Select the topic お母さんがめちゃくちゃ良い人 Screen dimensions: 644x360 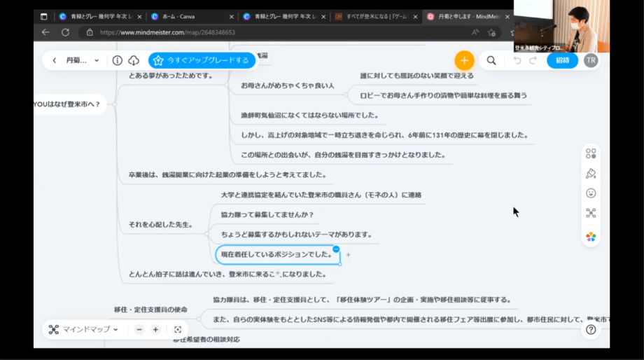pos(288,86)
